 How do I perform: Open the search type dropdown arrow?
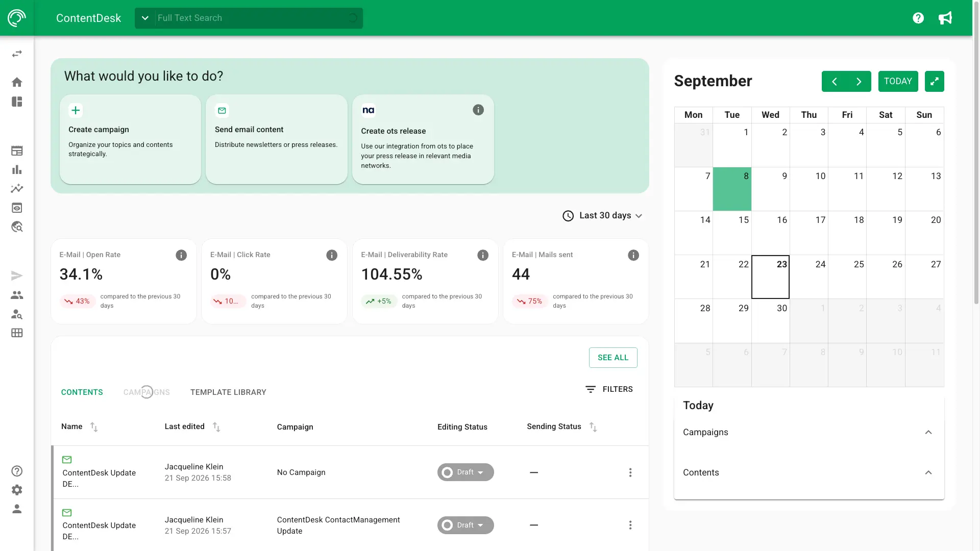[x=145, y=18]
